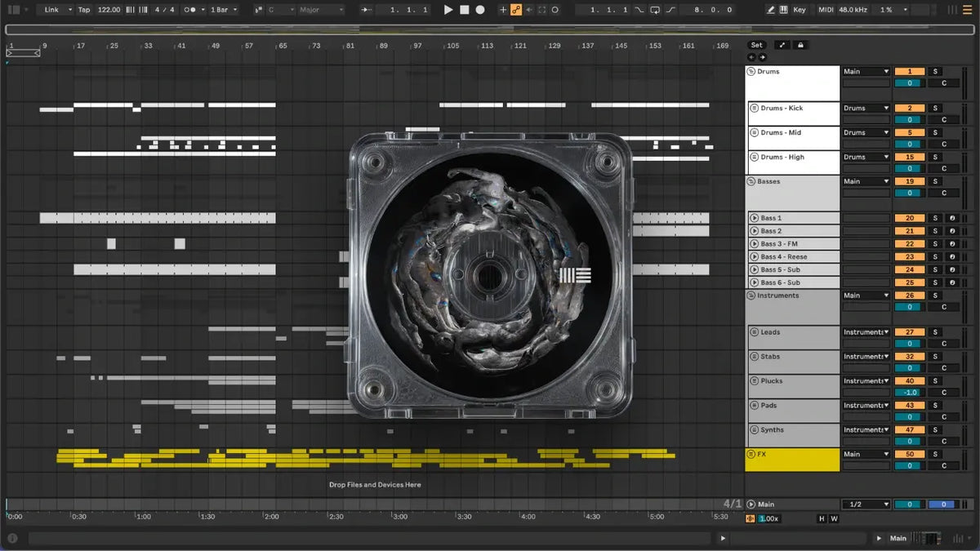Toggle the Automation Arm icon

coord(516,10)
